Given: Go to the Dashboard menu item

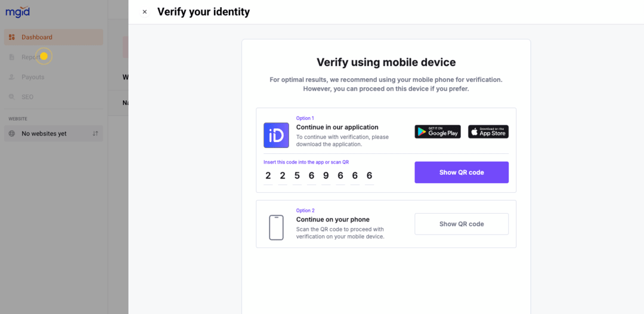Looking at the screenshot, I should (37, 37).
